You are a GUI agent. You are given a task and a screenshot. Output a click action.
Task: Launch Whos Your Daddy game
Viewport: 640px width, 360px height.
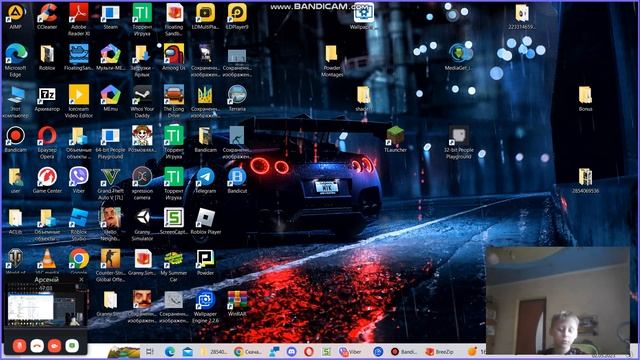pyautogui.click(x=142, y=95)
